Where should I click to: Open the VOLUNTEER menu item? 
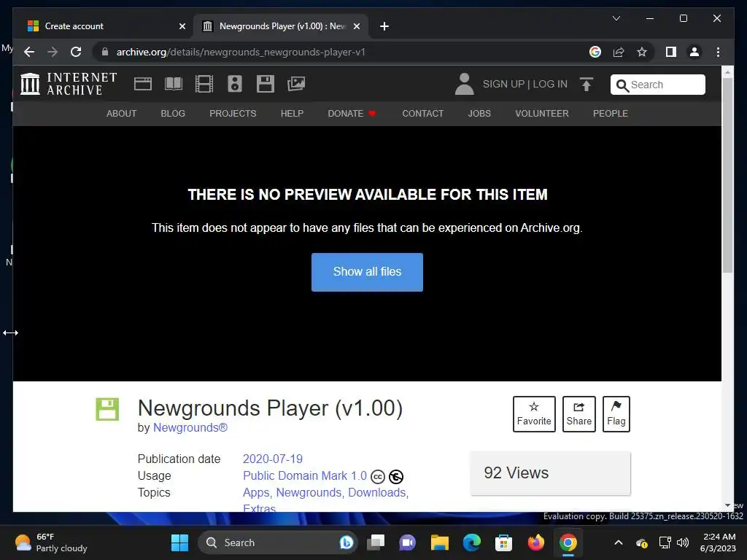(542, 114)
